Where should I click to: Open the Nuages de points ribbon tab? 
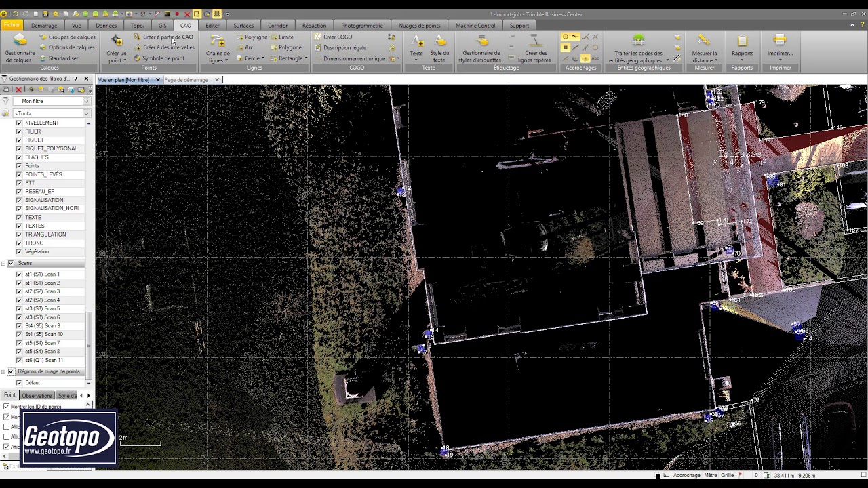coord(419,26)
